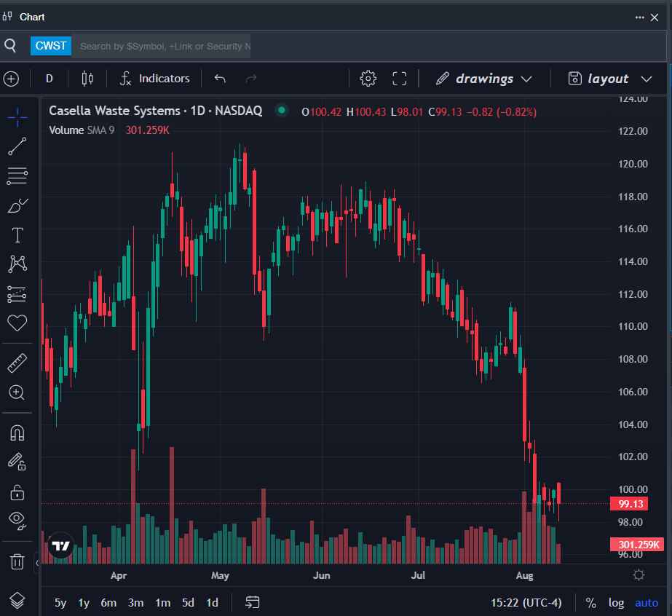Screen dimensions: 672x616
Task: Select the brush drawing tool
Action: click(x=17, y=206)
